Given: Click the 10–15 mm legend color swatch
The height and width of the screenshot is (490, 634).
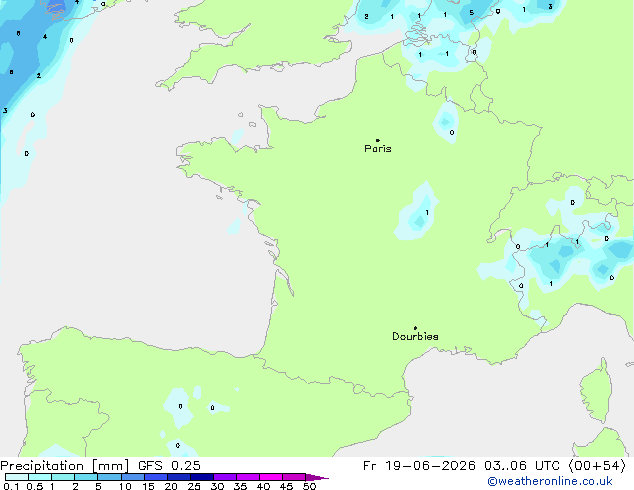Looking at the screenshot, I should (x=132, y=477).
